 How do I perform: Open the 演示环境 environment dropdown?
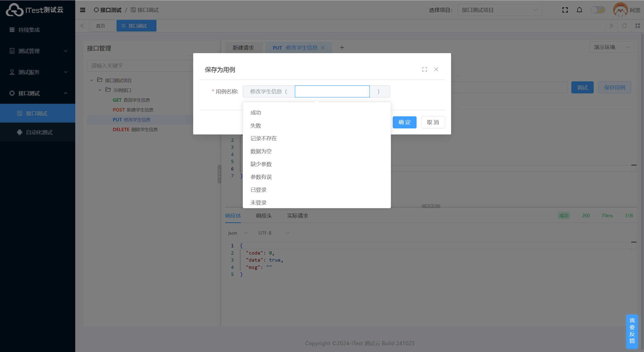[x=612, y=47]
